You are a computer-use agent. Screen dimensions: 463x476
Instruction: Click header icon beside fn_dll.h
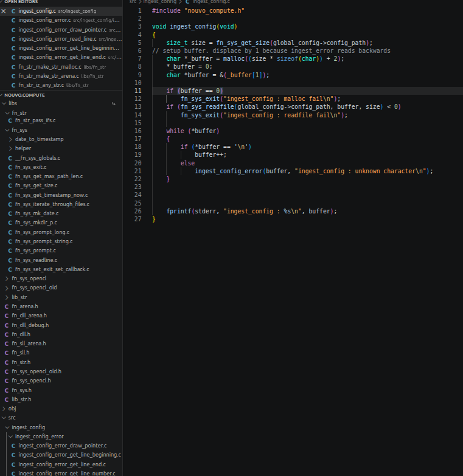[x=7, y=334]
